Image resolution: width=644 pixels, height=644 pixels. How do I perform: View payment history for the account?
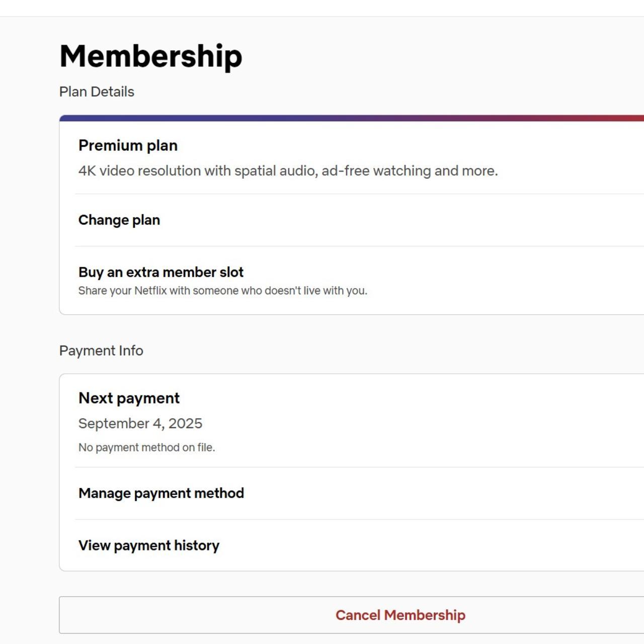click(149, 545)
